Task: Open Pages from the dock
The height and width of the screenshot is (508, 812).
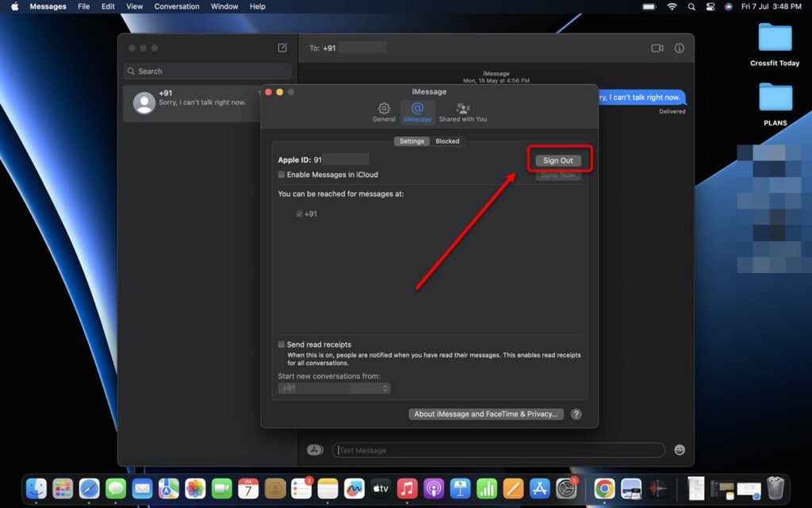Action: (x=513, y=488)
